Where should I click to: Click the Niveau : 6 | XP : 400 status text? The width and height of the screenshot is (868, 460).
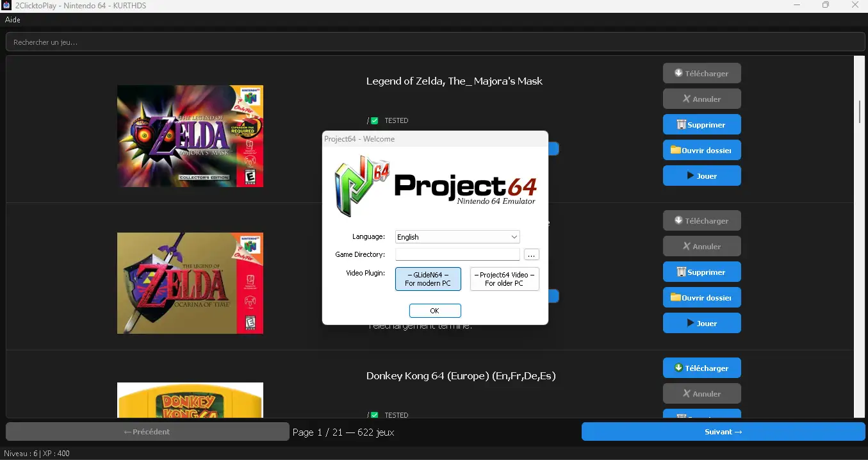(37, 454)
